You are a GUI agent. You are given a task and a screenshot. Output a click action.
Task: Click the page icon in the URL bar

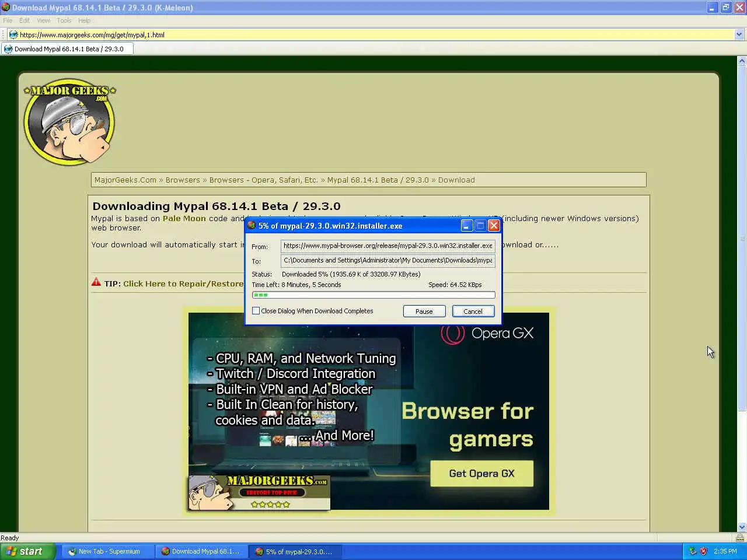pyautogui.click(x=13, y=34)
